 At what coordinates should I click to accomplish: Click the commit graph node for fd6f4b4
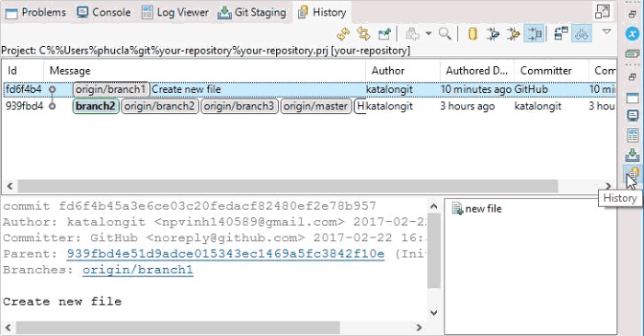click(x=52, y=89)
